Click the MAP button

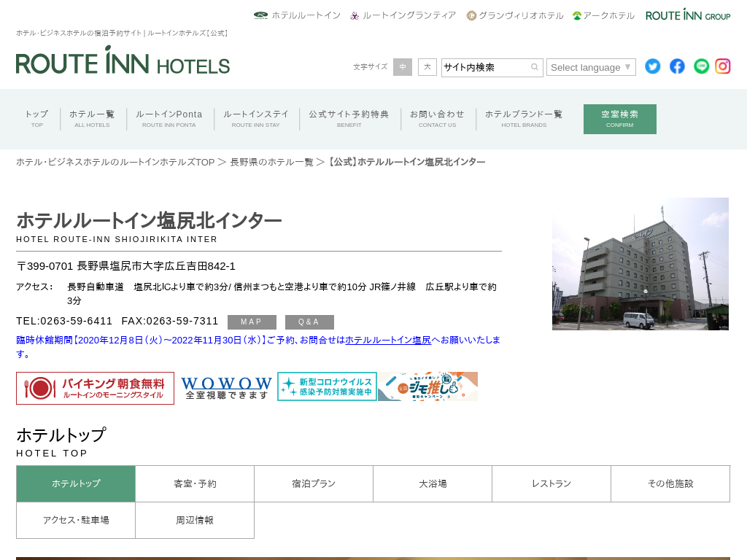click(252, 322)
